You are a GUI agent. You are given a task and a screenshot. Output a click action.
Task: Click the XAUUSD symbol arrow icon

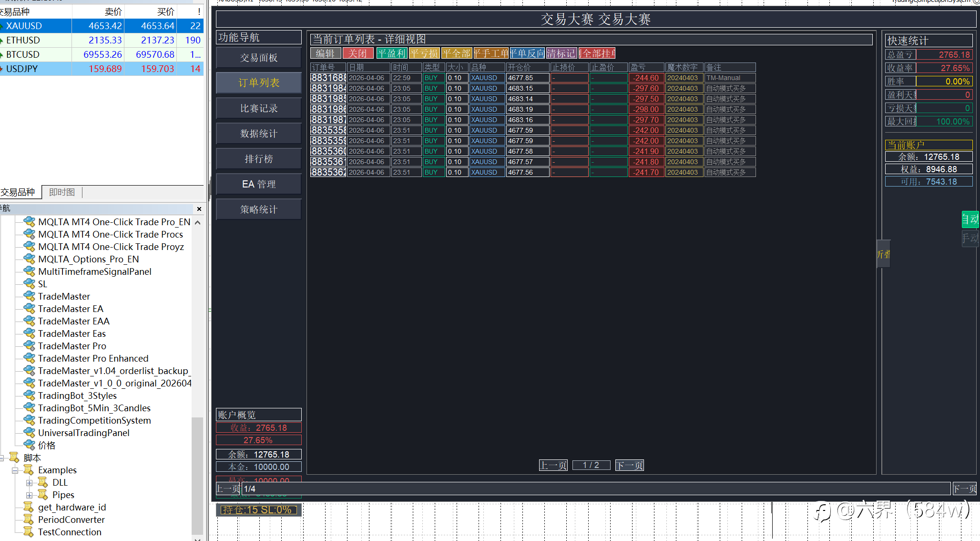click(2, 26)
